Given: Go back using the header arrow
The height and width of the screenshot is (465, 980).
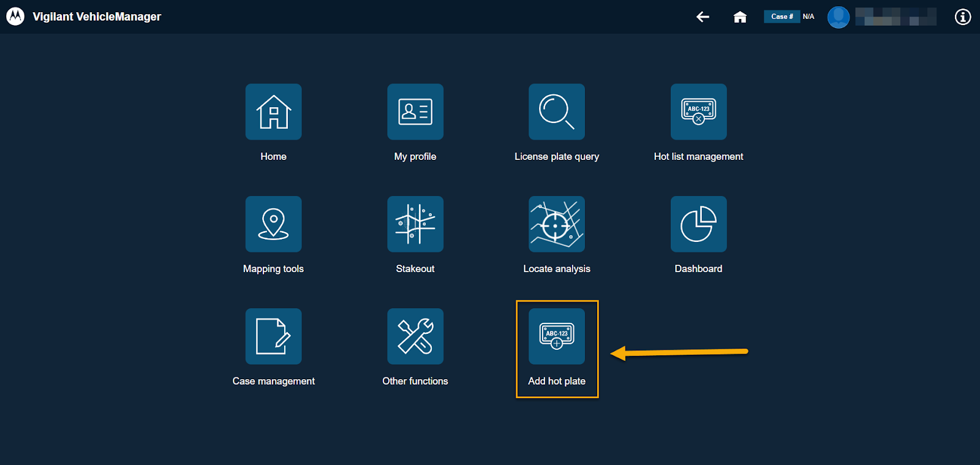Looking at the screenshot, I should [703, 17].
